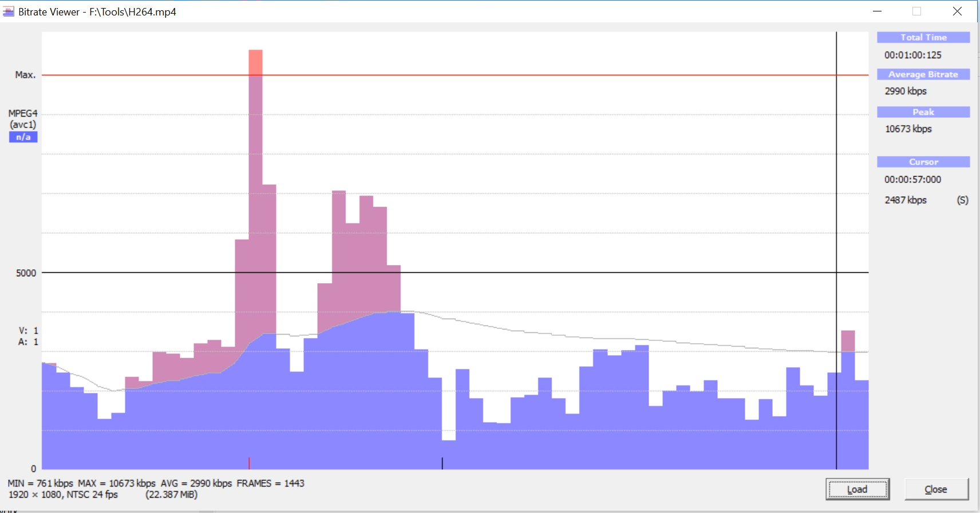
Task: Click the black 5000 kbps horizontal line
Action: point(455,272)
